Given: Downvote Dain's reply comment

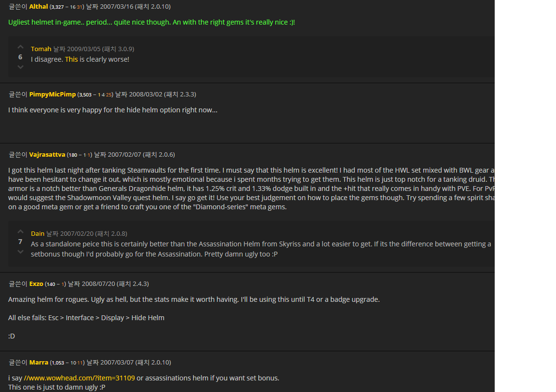Looking at the screenshot, I should [x=20, y=252].
